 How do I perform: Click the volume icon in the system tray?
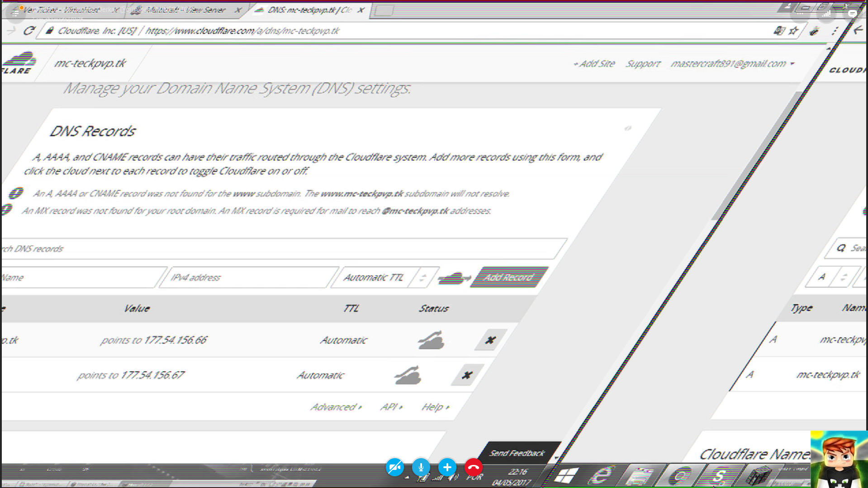point(453,478)
